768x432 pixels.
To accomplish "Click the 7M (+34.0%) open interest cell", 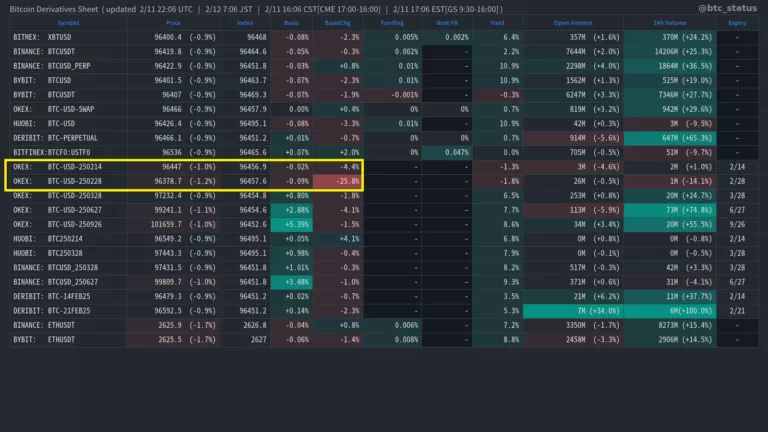I will 573,311.
